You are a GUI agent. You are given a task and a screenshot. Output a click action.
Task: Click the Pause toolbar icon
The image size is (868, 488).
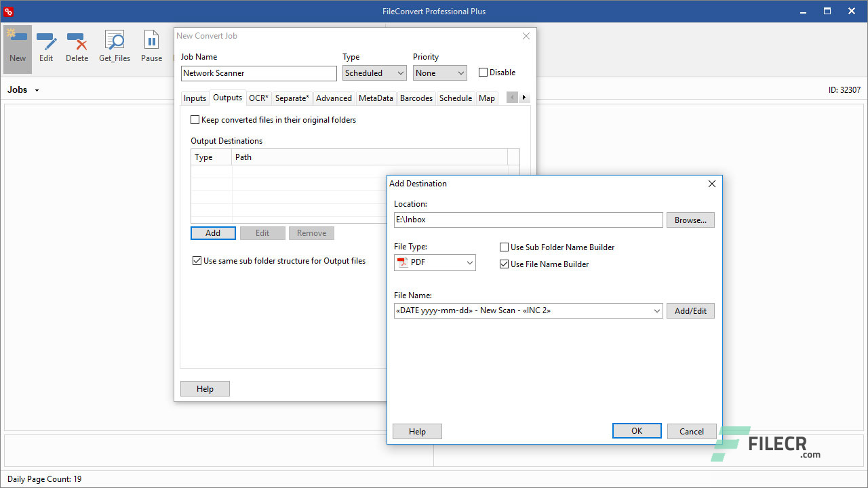[151, 46]
